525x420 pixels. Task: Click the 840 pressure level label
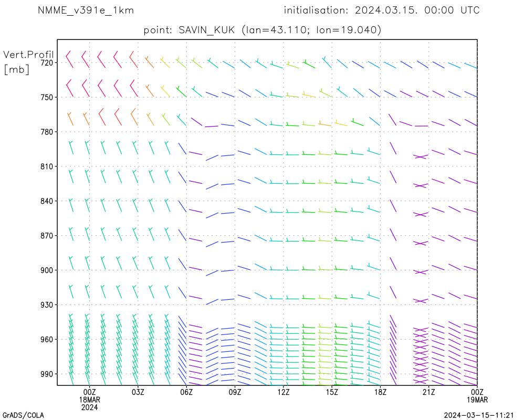click(x=47, y=201)
